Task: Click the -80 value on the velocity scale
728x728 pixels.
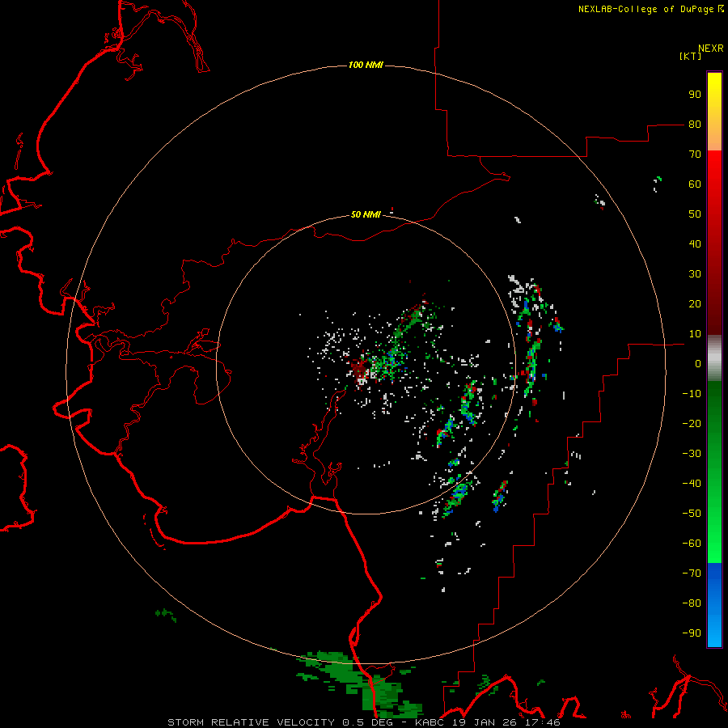Action: click(692, 603)
